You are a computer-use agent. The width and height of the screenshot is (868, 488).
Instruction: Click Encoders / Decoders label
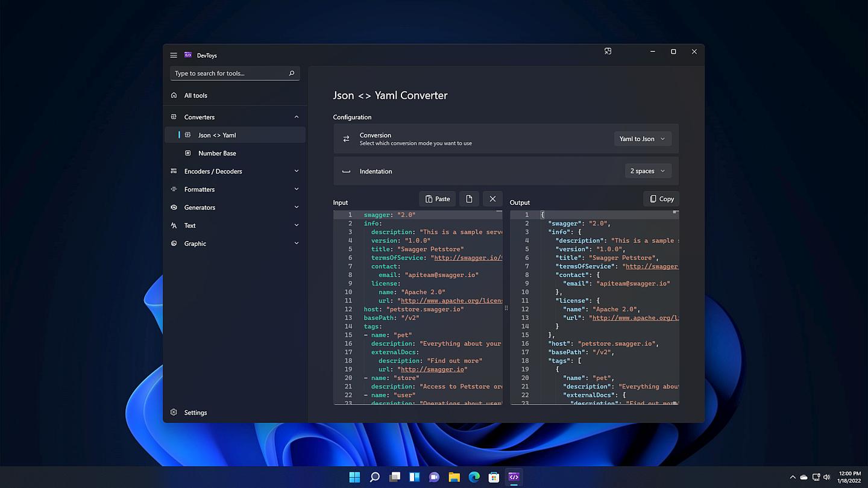click(213, 171)
